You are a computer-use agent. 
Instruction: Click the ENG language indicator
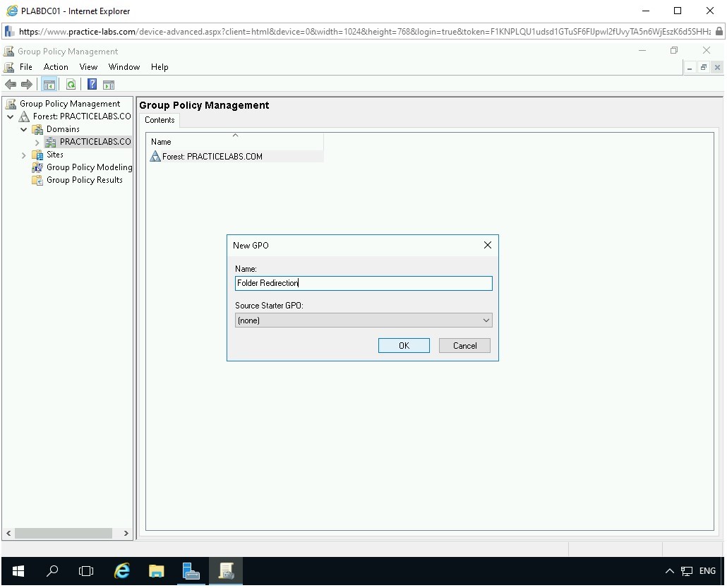coord(707,571)
